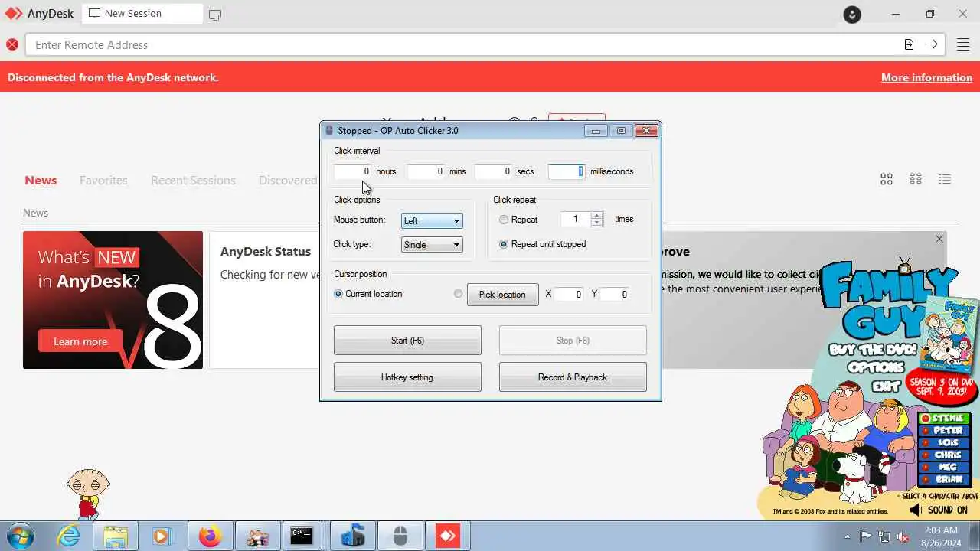This screenshot has height=551, width=980.
Task: Switch to OP Auto Clicker mouse taskbar icon
Action: pyautogui.click(x=400, y=536)
